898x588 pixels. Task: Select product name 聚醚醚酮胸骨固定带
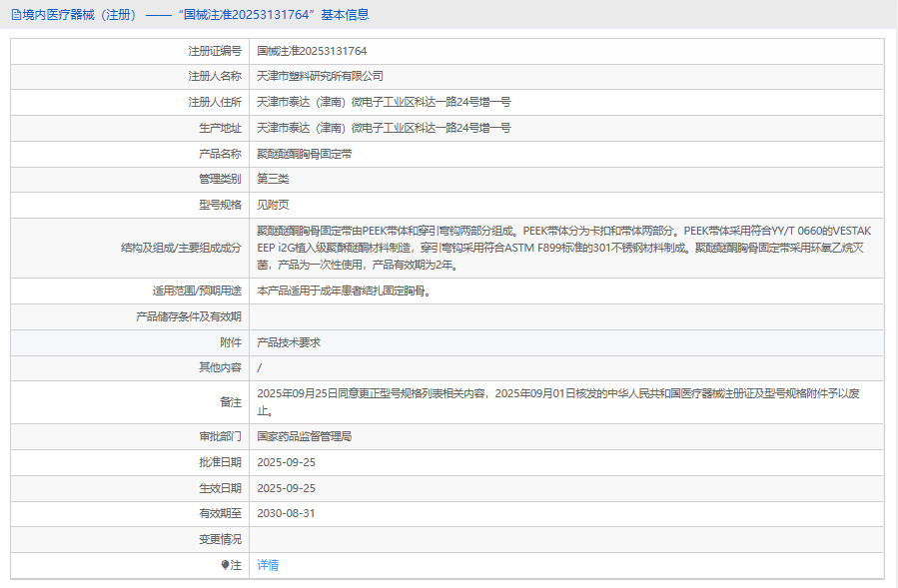click(304, 154)
